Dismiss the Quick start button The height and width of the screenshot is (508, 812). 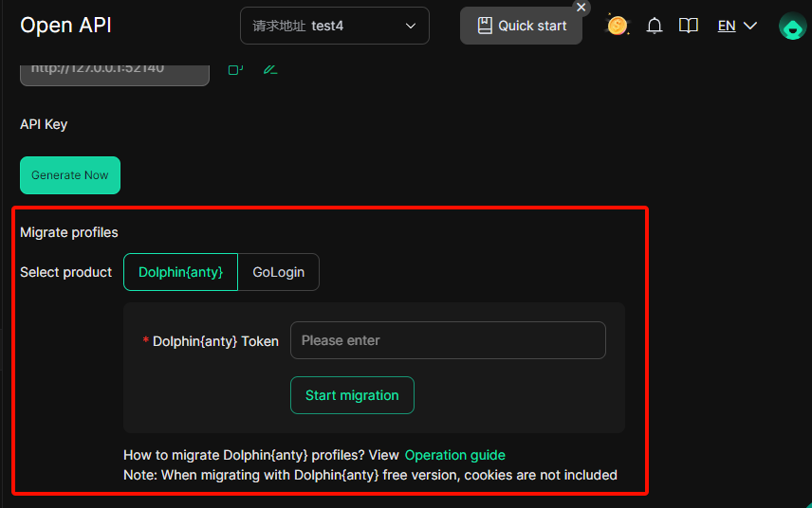coord(581,8)
